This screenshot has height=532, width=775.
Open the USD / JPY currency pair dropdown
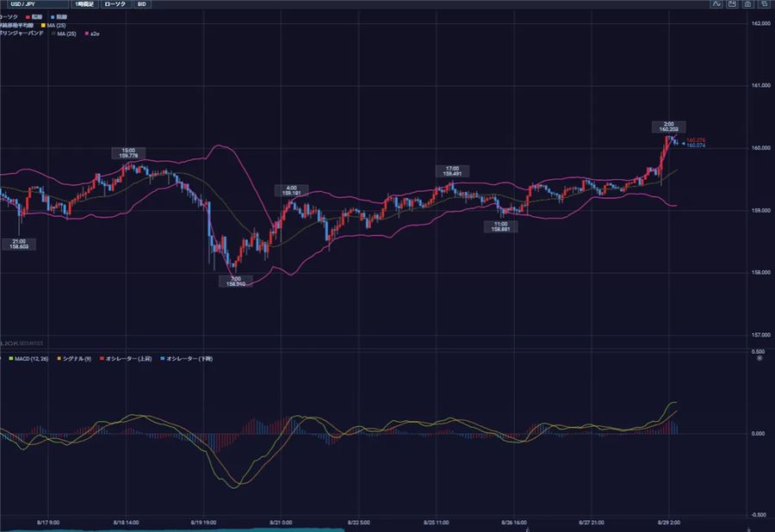coord(38,4)
